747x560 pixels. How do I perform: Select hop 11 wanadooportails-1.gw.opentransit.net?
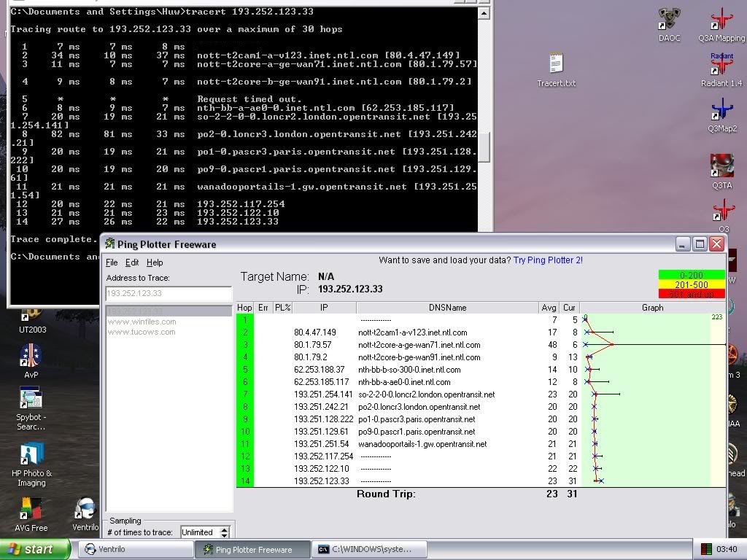422,444
